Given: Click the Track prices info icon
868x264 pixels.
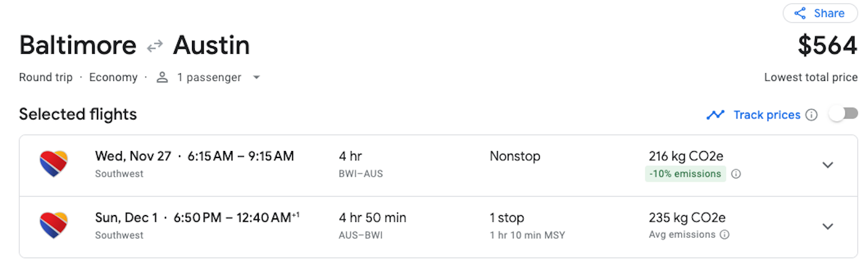Looking at the screenshot, I should coord(811,115).
